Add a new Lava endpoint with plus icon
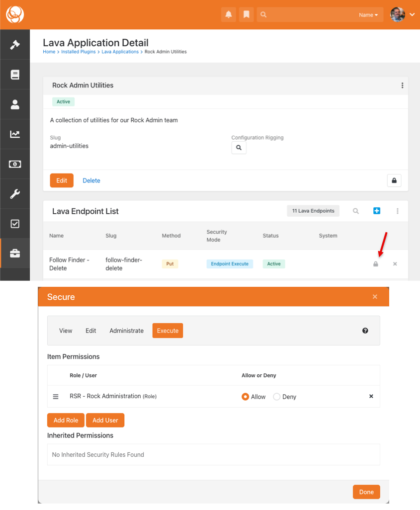This screenshot has height=510, width=420. (377, 211)
